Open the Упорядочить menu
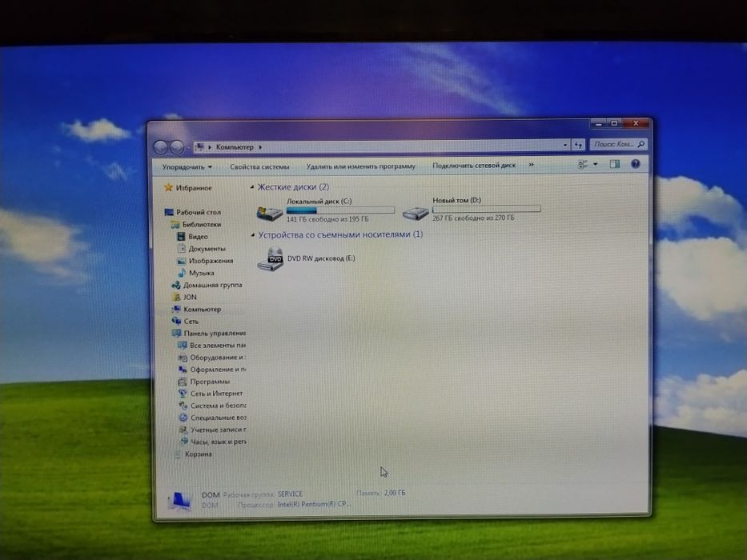747x560 pixels. [x=187, y=167]
